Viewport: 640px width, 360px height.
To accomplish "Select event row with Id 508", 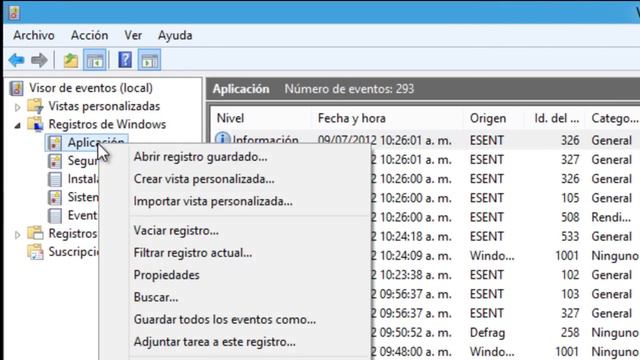I will [505, 217].
